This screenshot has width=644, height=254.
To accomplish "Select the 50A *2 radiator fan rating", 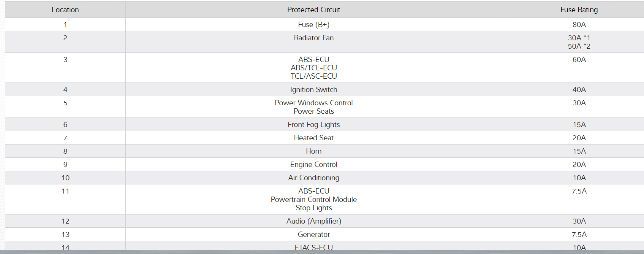I will click(x=579, y=46).
